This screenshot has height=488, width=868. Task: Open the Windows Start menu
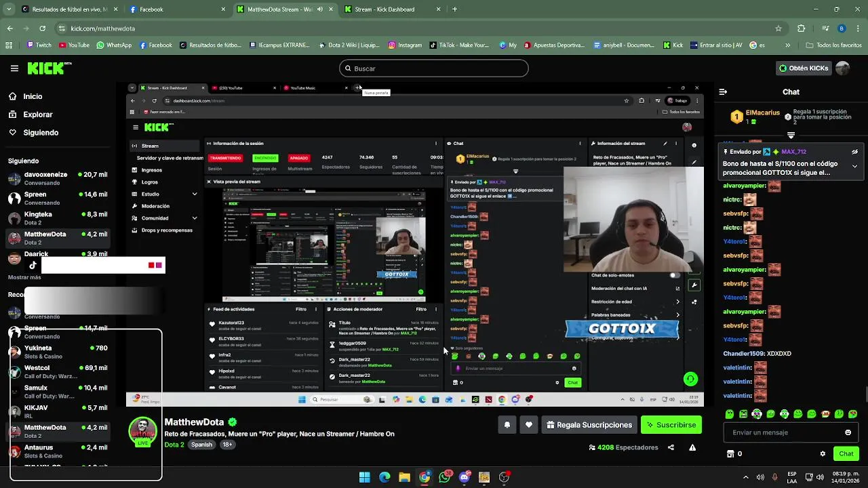pyautogui.click(x=364, y=477)
